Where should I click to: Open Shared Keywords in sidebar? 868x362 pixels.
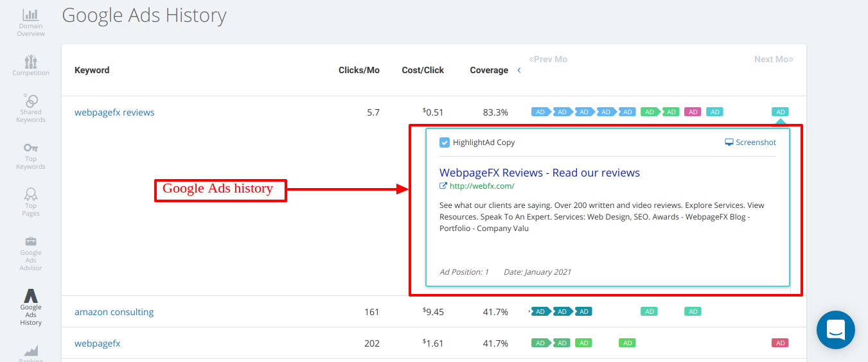coord(30,108)
